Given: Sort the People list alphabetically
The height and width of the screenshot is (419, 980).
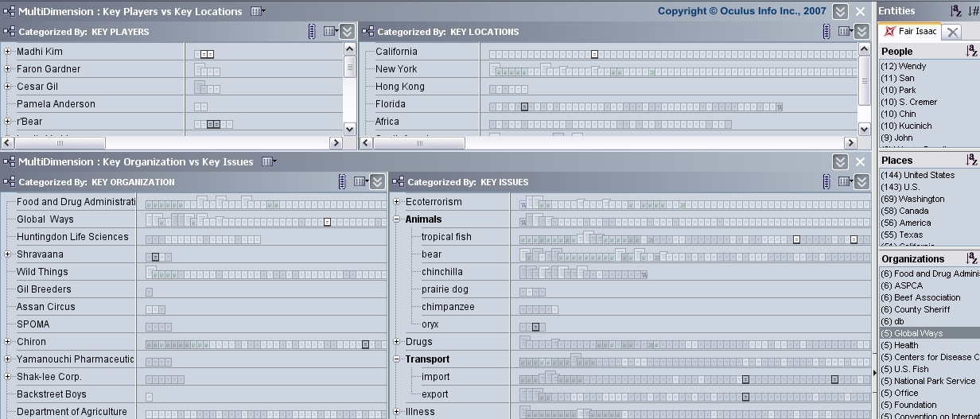Looking at the screenshot, I should tap(971, 51).
